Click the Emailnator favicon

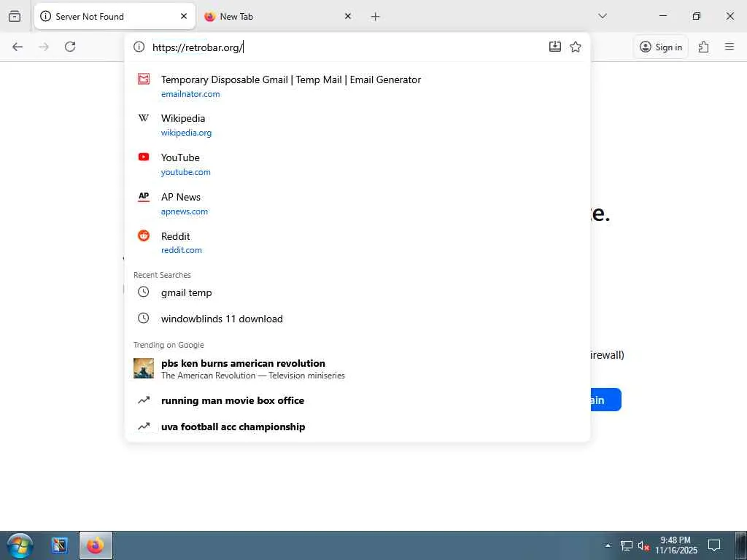pyautogui.click(x=144, y=79)
